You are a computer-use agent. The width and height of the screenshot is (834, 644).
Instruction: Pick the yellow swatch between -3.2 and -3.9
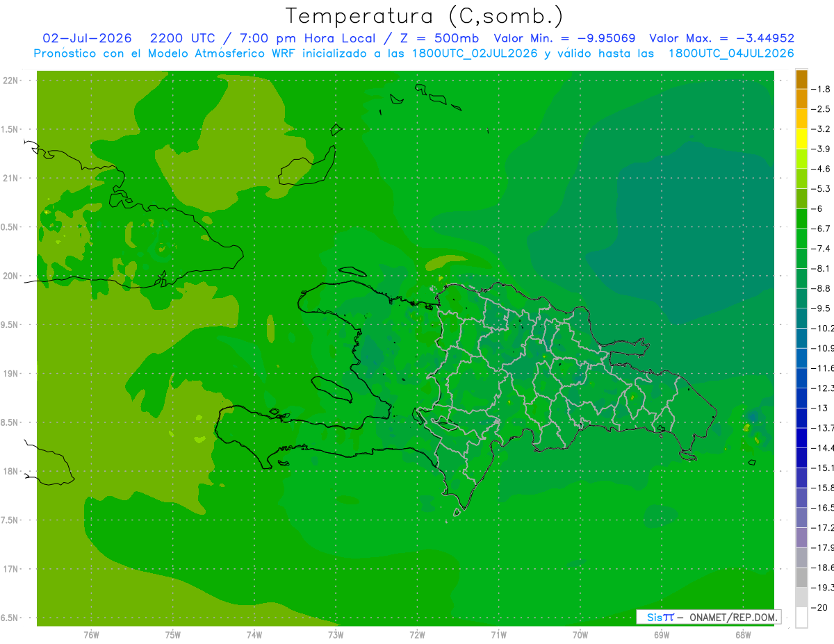801,139
